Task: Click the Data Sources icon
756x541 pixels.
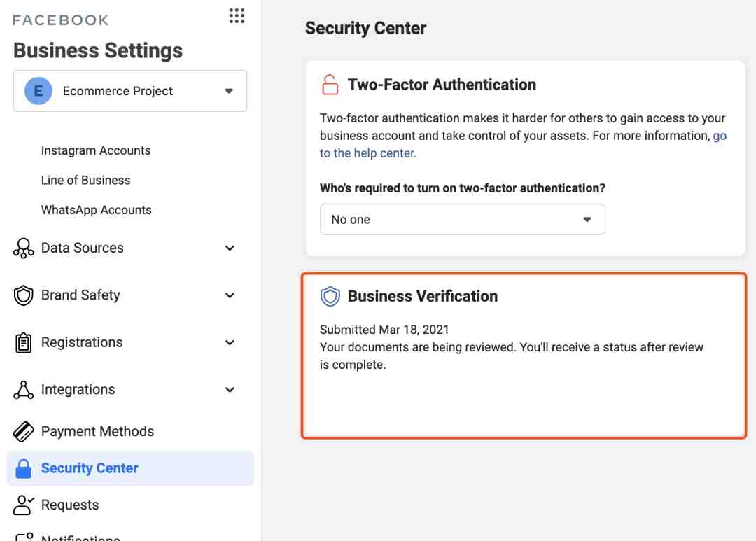Action: (24, 248)
